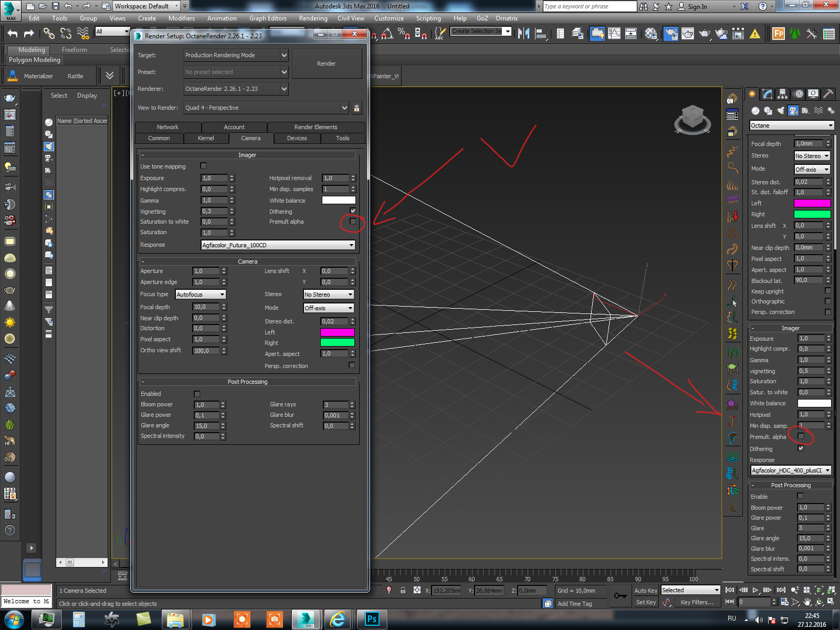Open the View to Render dropdown
This screenshot has width=840, height=630.
tap(266, 108)
